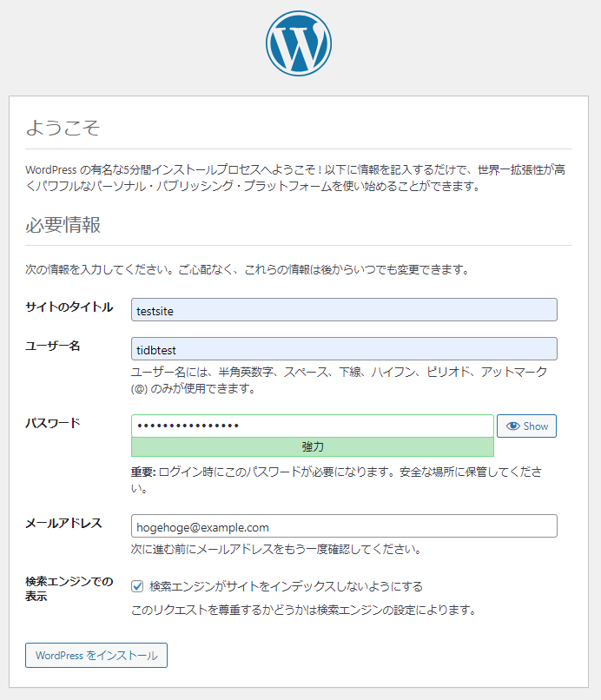Click the パスワード label

[x=53, y=423]
